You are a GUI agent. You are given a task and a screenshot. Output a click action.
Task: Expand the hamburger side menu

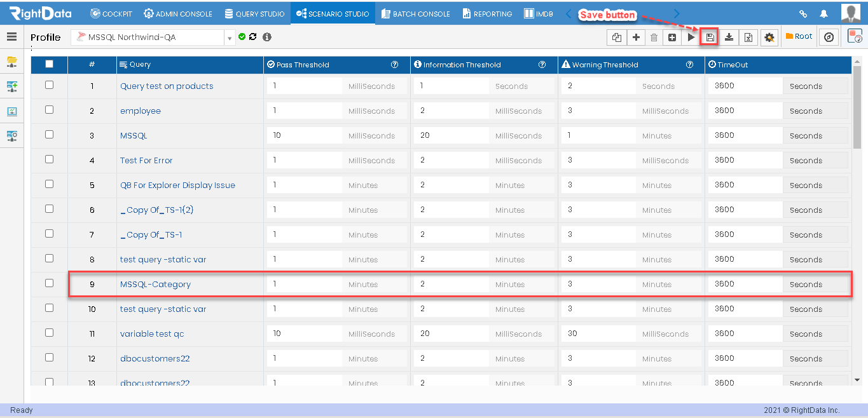[11, 37]
